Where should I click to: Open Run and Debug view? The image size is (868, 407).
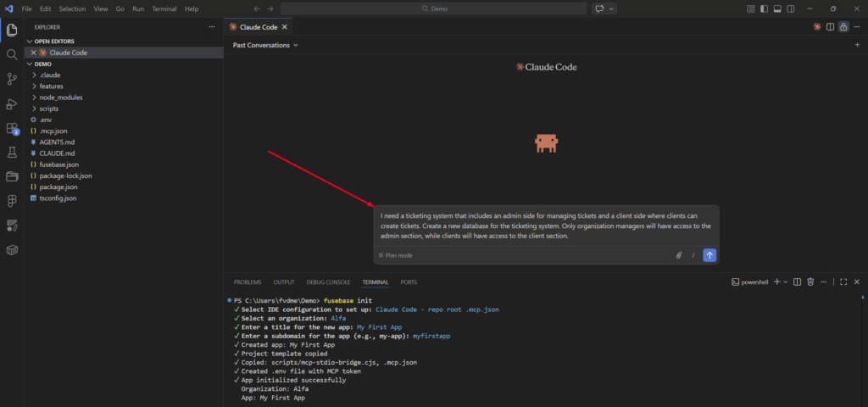[12, 104]
